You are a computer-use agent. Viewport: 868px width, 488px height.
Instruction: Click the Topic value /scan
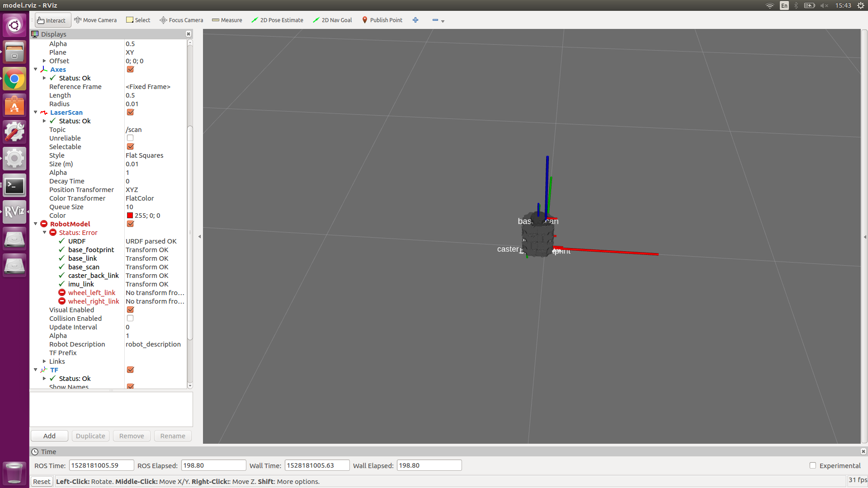click(x=134, y=130)
